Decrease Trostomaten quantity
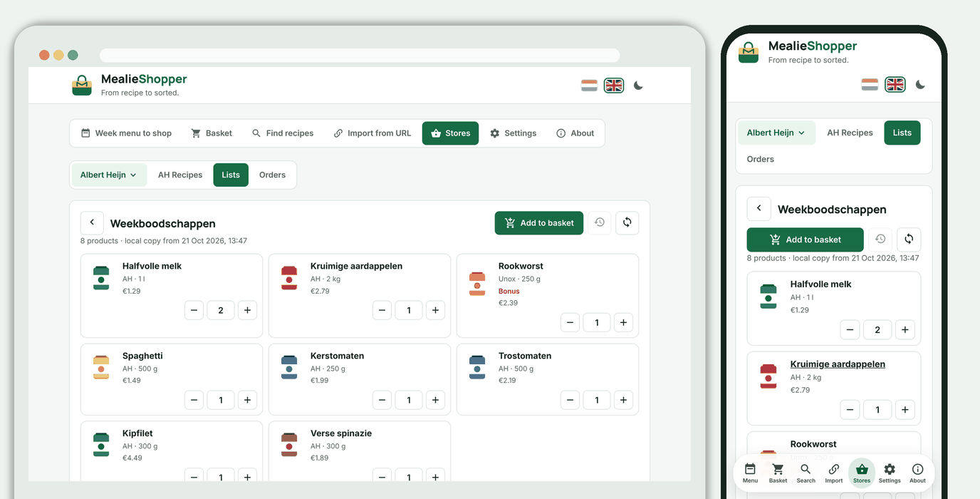This screenshot has height=499, width=980. (x=570, y=400)
